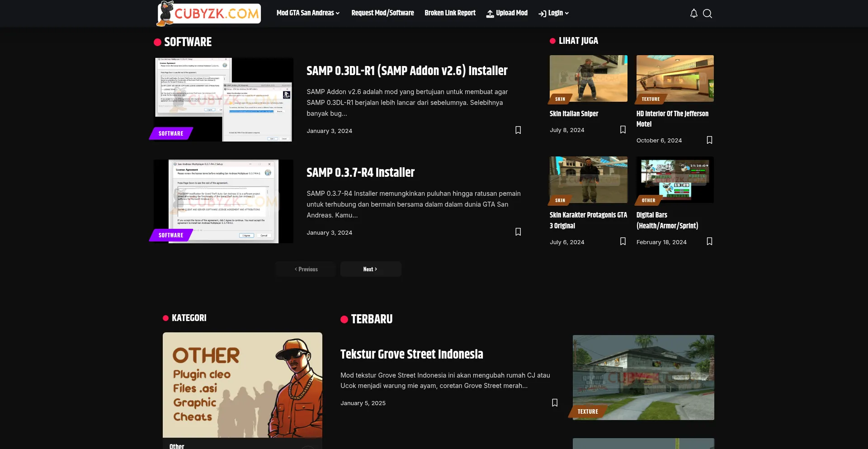This screenshot has width=868, height=449.
Task: Bookmark the Skin Italian Sniper post
Action: (623, 130)
